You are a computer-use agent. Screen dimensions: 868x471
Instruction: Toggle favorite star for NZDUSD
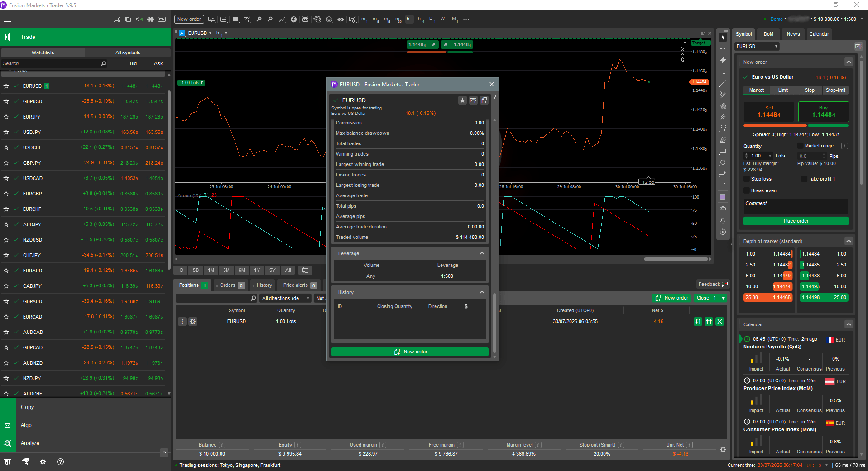pos(6,240)
